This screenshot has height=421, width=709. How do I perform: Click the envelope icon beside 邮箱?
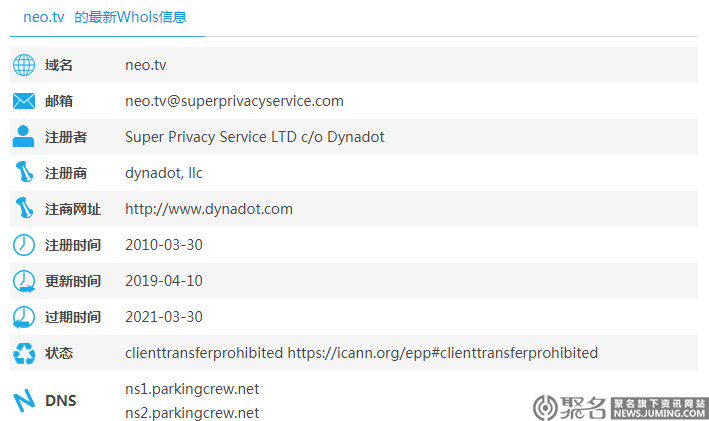pyautogui.click(x=24, y=101)
